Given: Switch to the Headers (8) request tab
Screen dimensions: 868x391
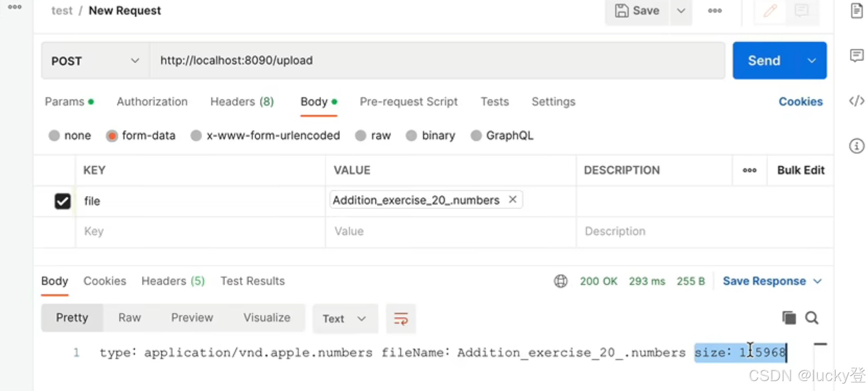Looking at the screenshot, I should pos(242,102).
